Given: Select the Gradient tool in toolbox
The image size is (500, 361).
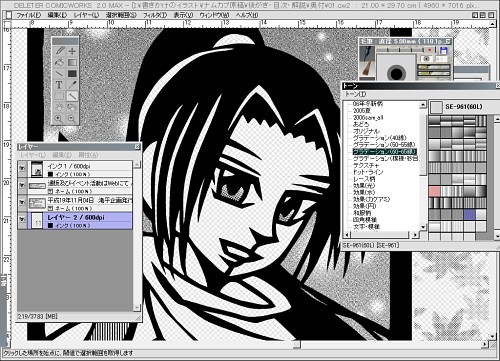Looking at the screenshot, I should click(x=72, y=62).
